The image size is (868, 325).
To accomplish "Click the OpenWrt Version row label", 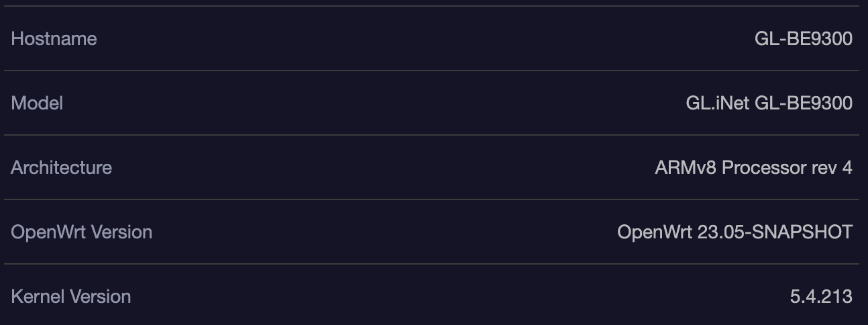I will click(x=81, y=232).
